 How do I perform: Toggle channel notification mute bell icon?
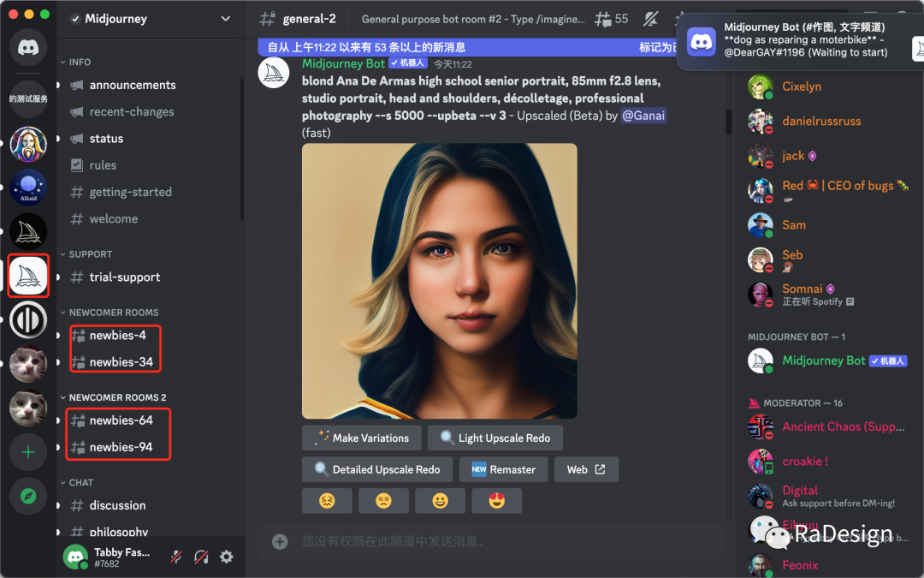pos(650,19)
